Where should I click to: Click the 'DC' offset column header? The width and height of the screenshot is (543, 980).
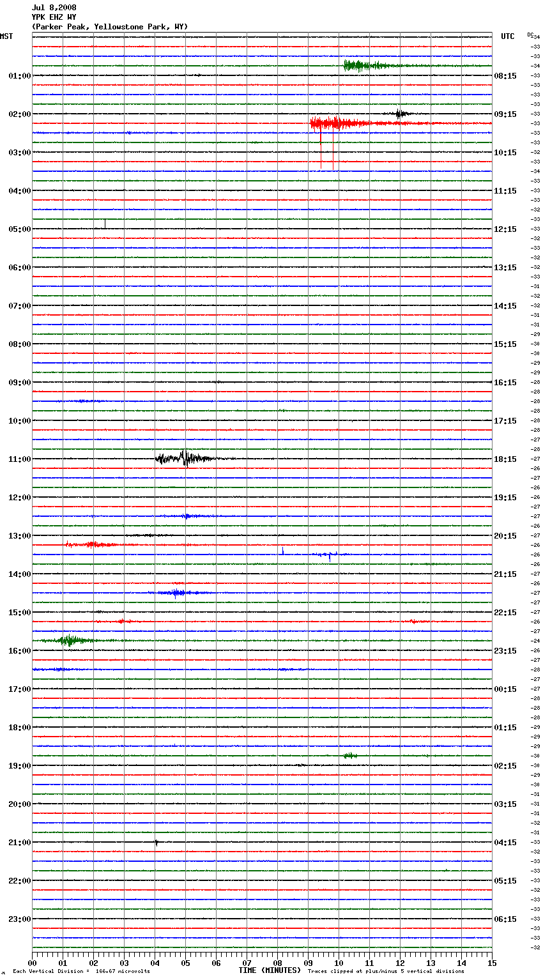(x=530, y=34)
